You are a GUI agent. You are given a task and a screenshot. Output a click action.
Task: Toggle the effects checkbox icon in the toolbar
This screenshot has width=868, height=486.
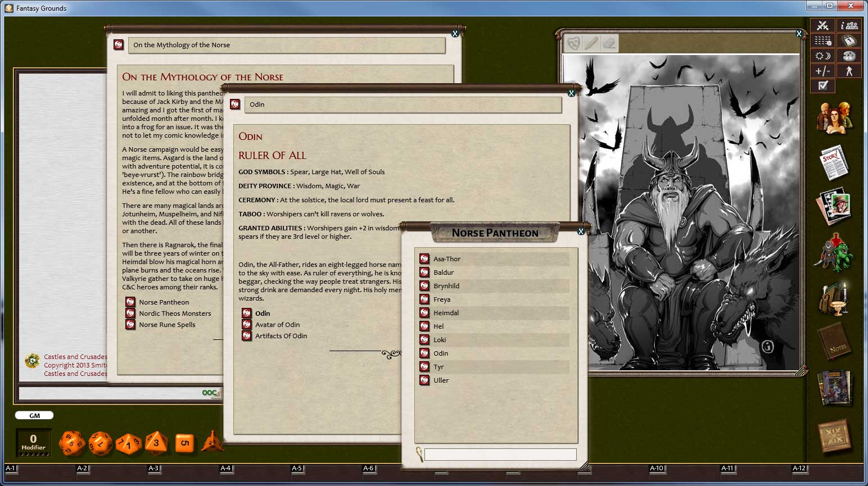point(822,86)
